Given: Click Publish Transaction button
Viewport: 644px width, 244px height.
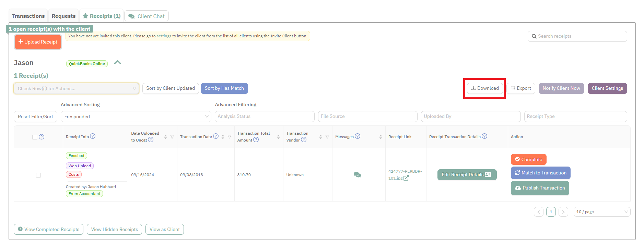Looking at the screenshot, I should [540, 188].
